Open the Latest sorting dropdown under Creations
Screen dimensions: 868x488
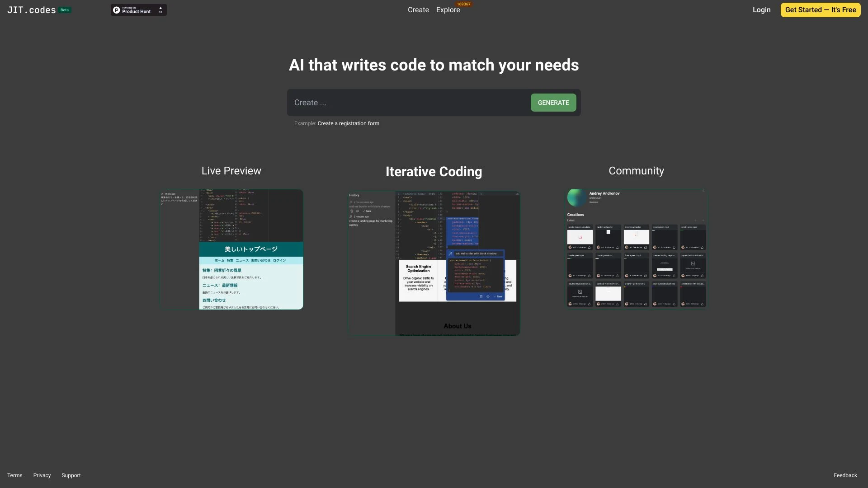(x=571, y=220)
